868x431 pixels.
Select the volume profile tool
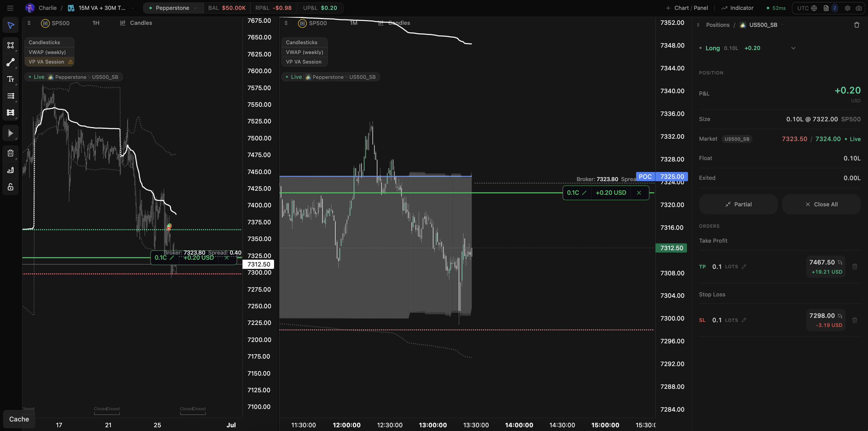click(11, 133)
